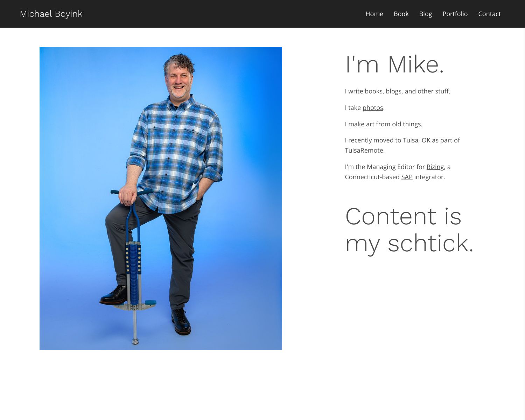Go to the Book page
Viewport: 525px width, 420px height.
(x=401, y=14)
